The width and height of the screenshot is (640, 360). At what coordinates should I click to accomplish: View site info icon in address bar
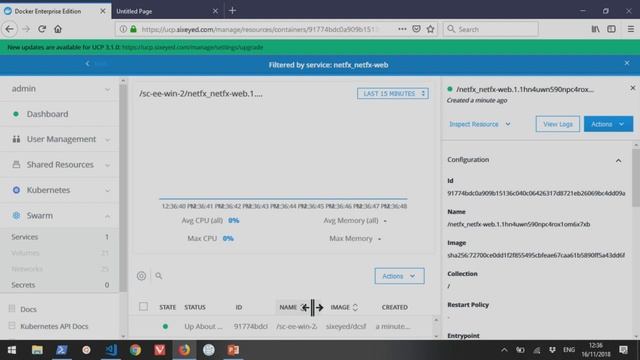(123, 29)
